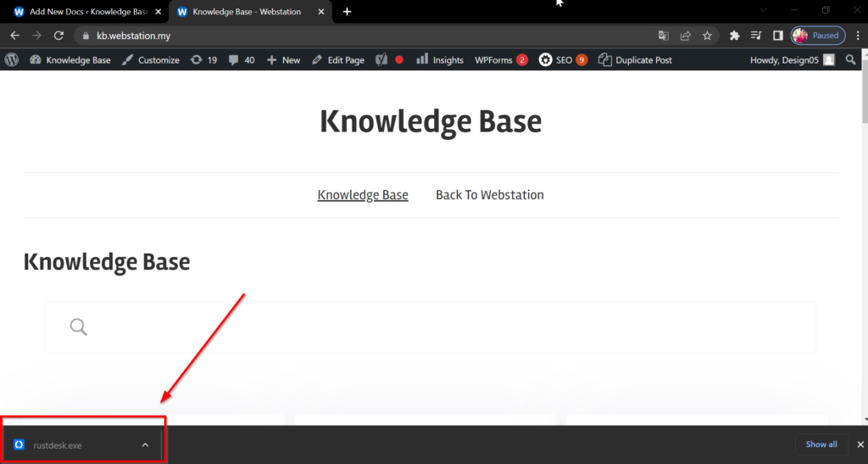Click the magnifier icon in search box
868x464 pixels.
79,327
